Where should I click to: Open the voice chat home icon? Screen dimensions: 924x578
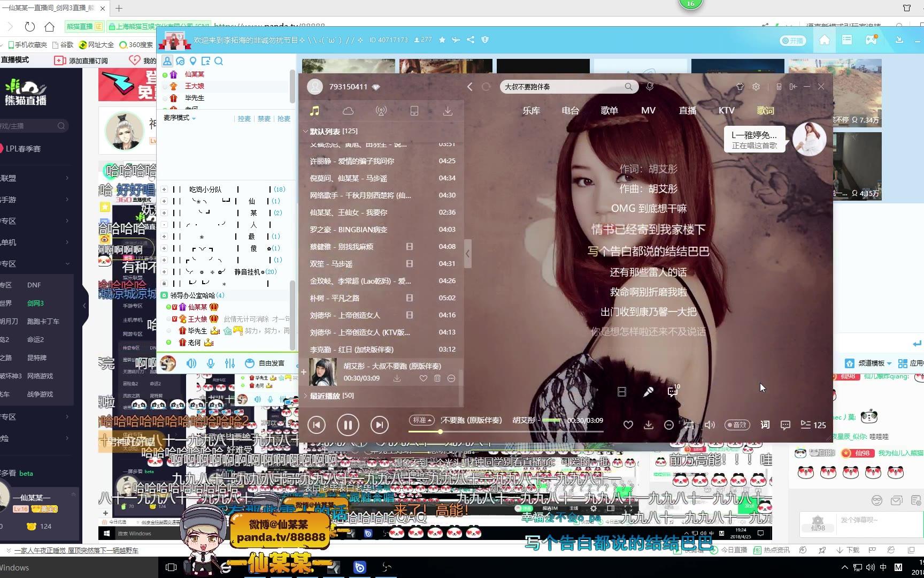825,40
